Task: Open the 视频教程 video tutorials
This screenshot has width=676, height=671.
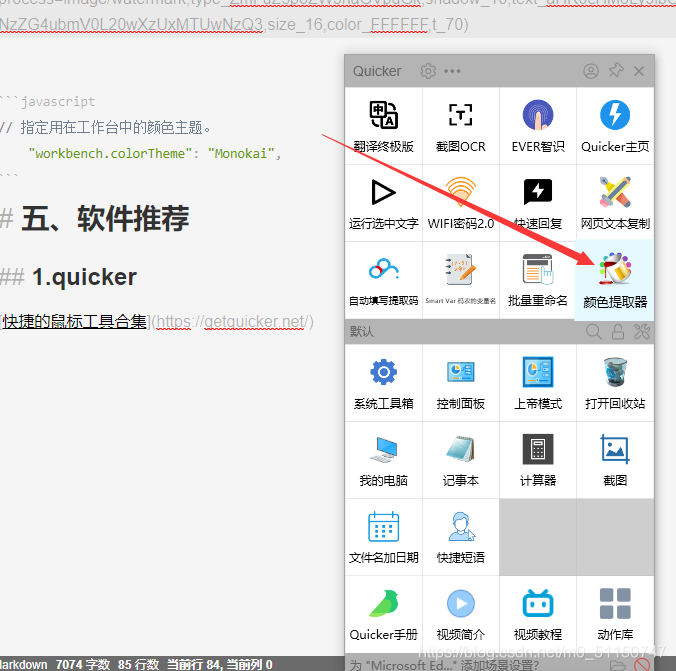Action: point(538,614)
